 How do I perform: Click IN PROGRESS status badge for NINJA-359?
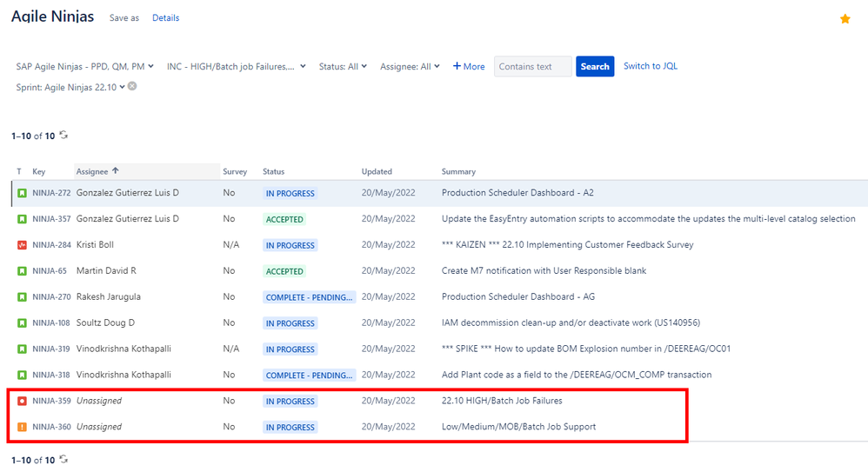pos(290,402)
